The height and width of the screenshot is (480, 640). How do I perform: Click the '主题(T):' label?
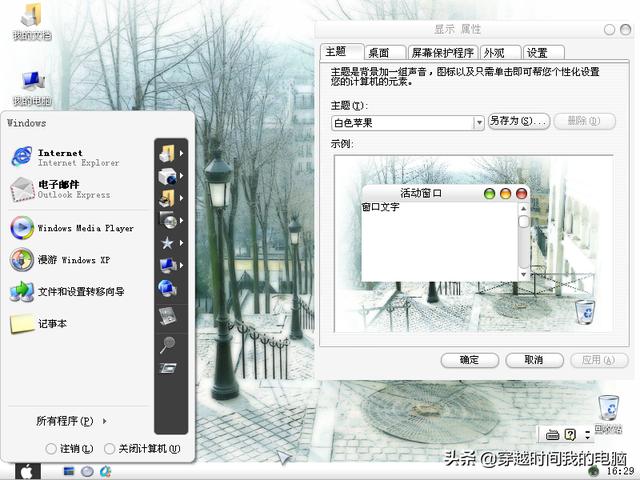point(349,106)
